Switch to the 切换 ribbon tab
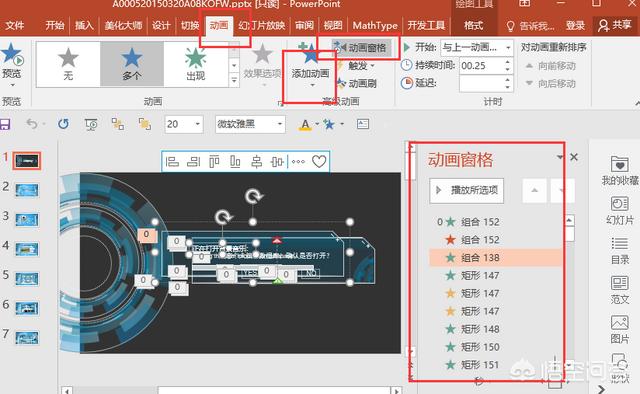640x394 pixels. coord(190,25)
